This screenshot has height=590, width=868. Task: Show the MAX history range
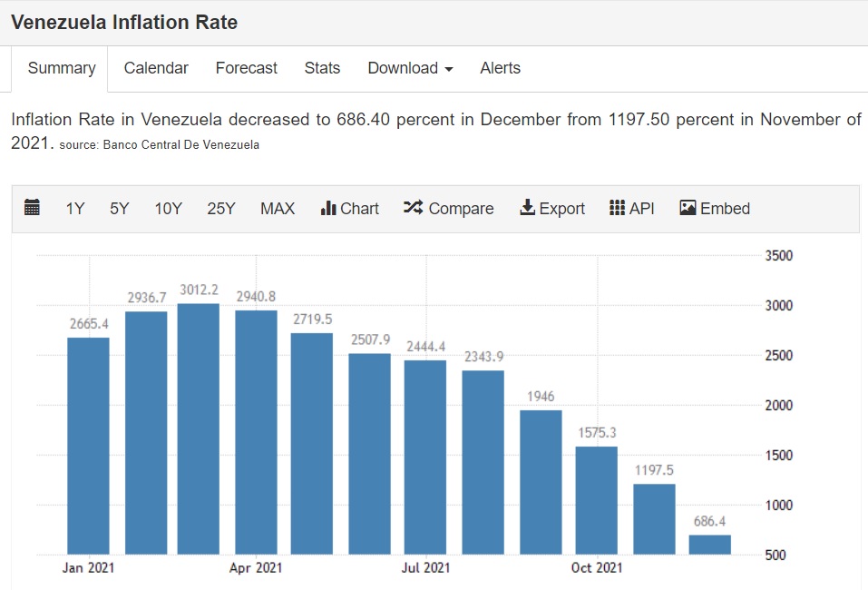(278, 208)
